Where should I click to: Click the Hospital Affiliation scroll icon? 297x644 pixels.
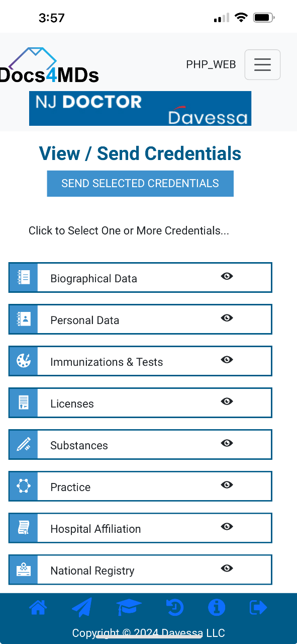point(23,528)
